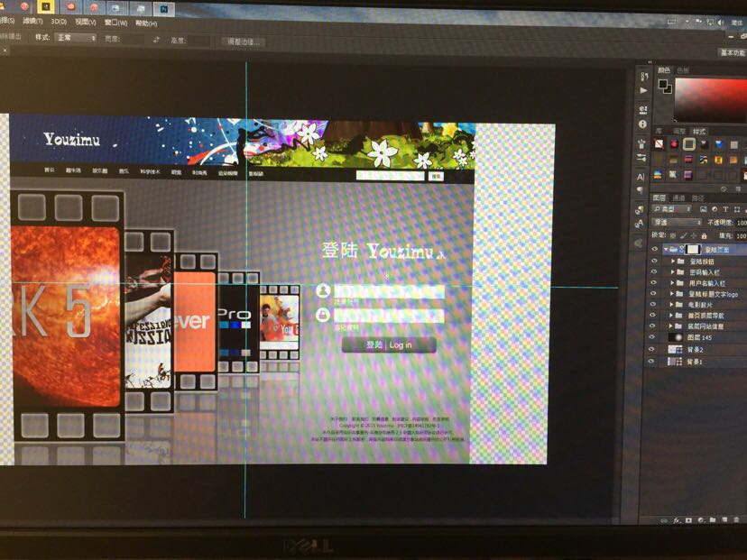Open the 样式 dropdown in the options bar
The image size is (747, 560).
tap(76, 38)
